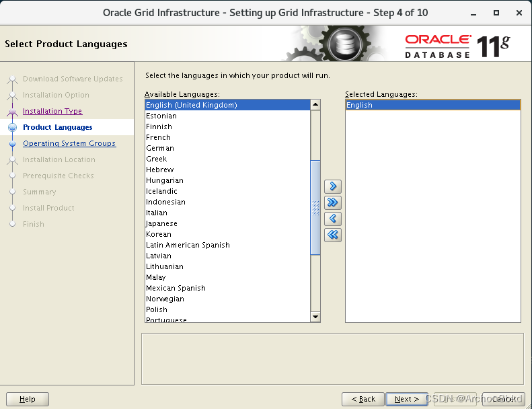Select Malay in available languages

click(x=227, y=277)
